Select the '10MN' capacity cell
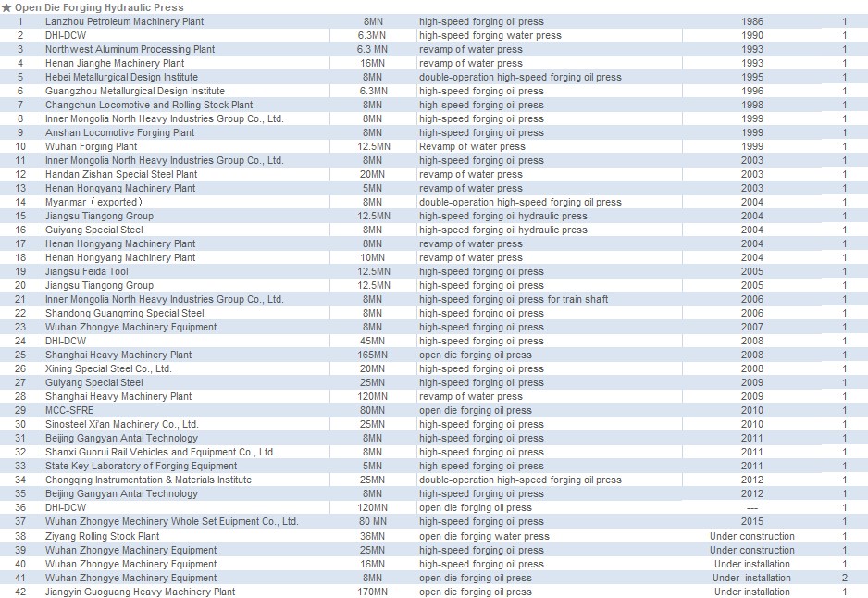 point(373,257)
